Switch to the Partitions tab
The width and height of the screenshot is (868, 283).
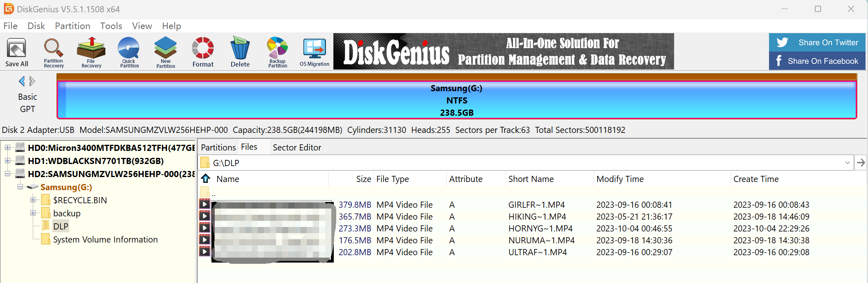[x=218, y=147]
